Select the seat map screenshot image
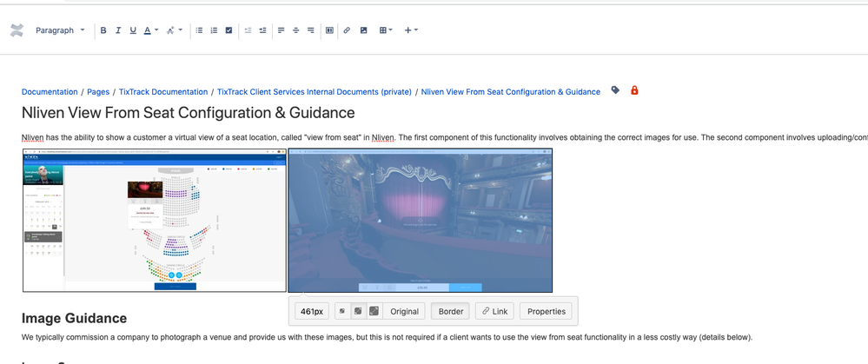 click(155, 220)
